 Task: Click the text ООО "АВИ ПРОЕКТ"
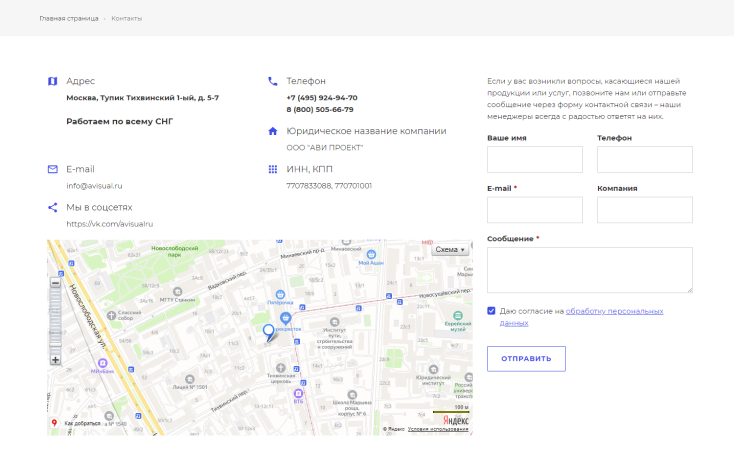tap(325, 148)
